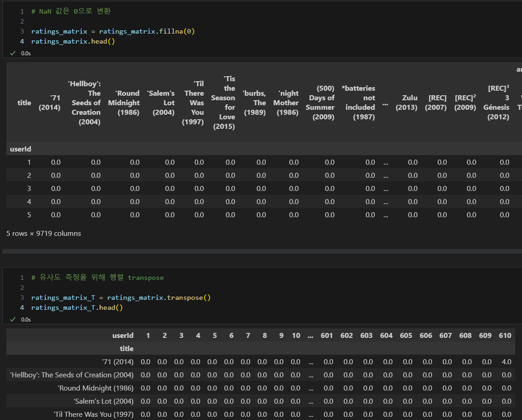This screenshot has width=522, height=420.
Task: Click the horizontal scrollbar below the first dataframe
Action: tap(262, 251)
